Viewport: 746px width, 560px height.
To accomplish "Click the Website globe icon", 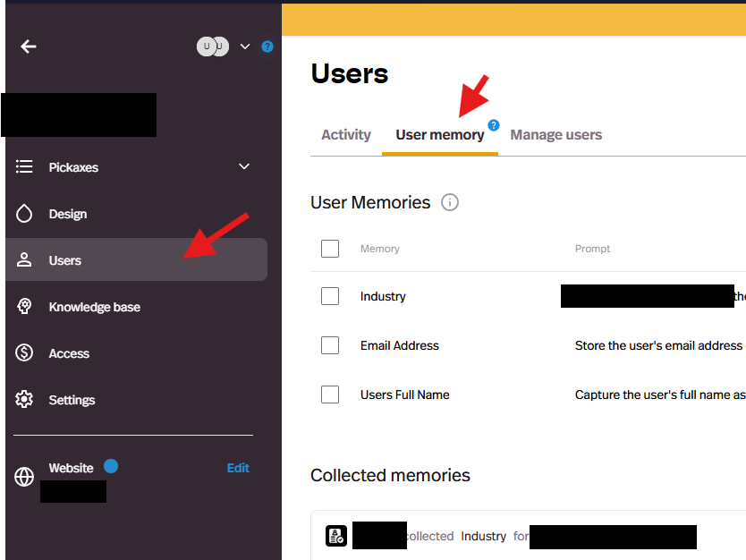I will coord(24,477).
